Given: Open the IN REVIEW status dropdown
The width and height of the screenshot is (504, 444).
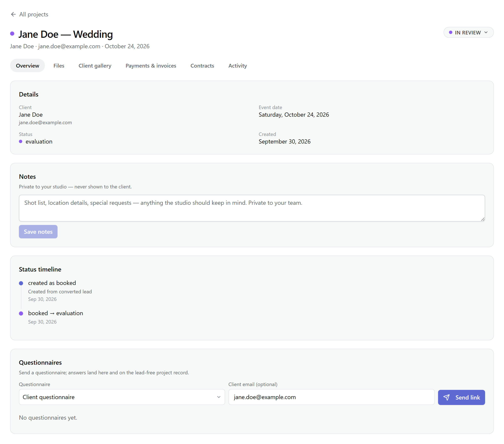Looking at the screenshot, I should coord(469,33).
